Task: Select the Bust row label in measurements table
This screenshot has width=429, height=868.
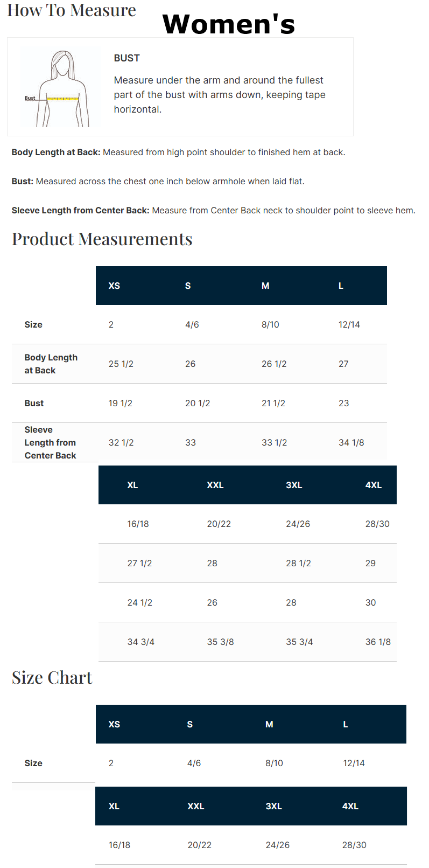Action: pos(34,403)
